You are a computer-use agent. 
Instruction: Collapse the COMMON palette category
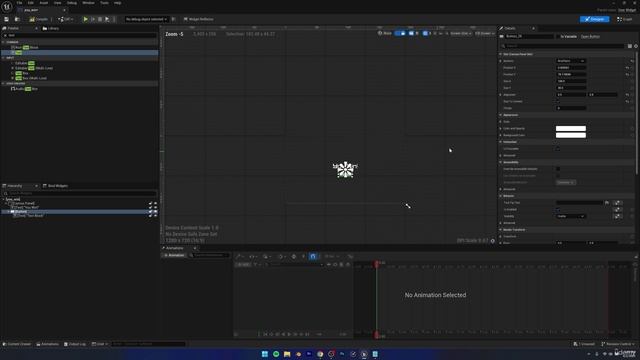tap(4, 42)
